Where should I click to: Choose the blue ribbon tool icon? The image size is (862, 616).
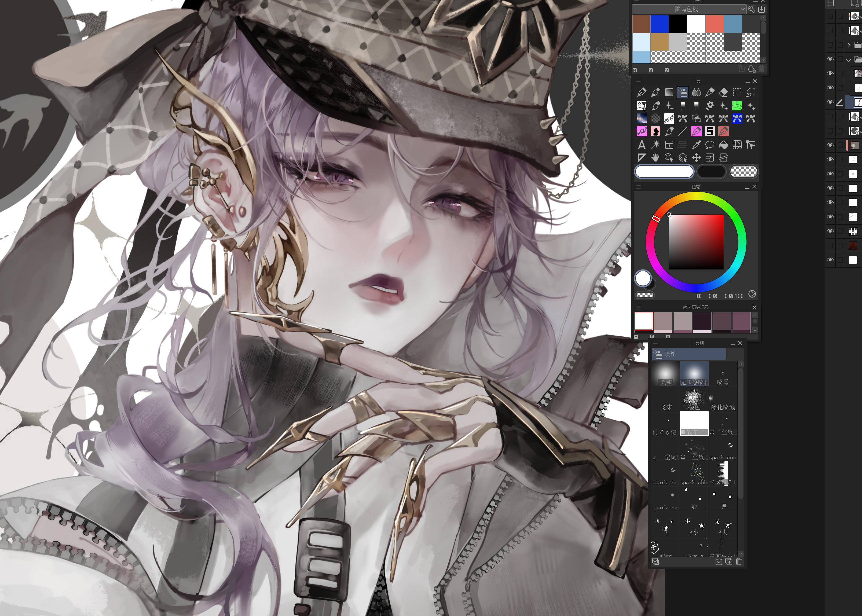737,118
